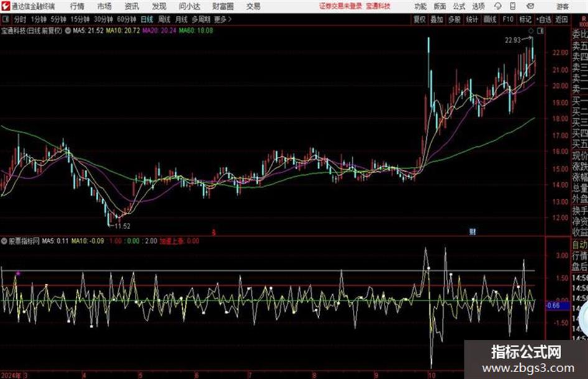Open the 发现 menu

(159, 6)
